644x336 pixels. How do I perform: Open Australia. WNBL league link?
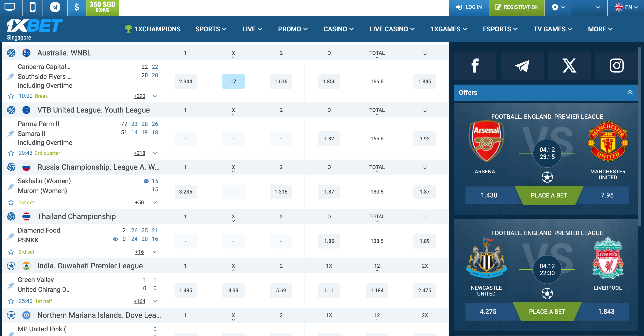[64, 53]
